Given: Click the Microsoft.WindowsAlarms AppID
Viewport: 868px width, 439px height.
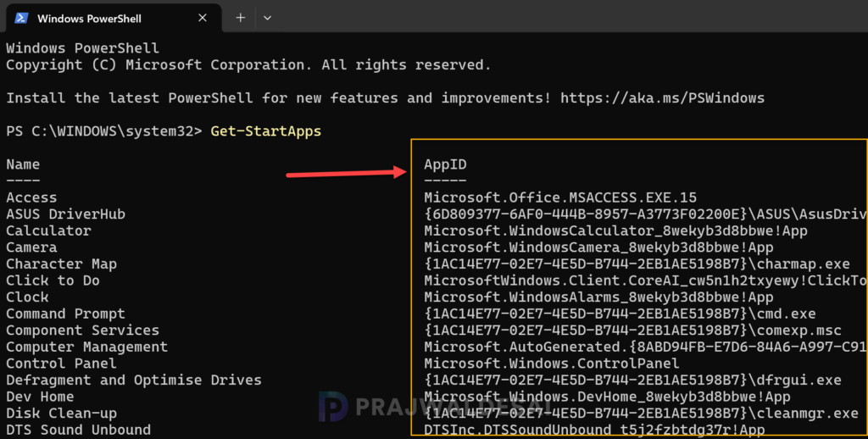Looking at the screenshot, I should point(598,297).
